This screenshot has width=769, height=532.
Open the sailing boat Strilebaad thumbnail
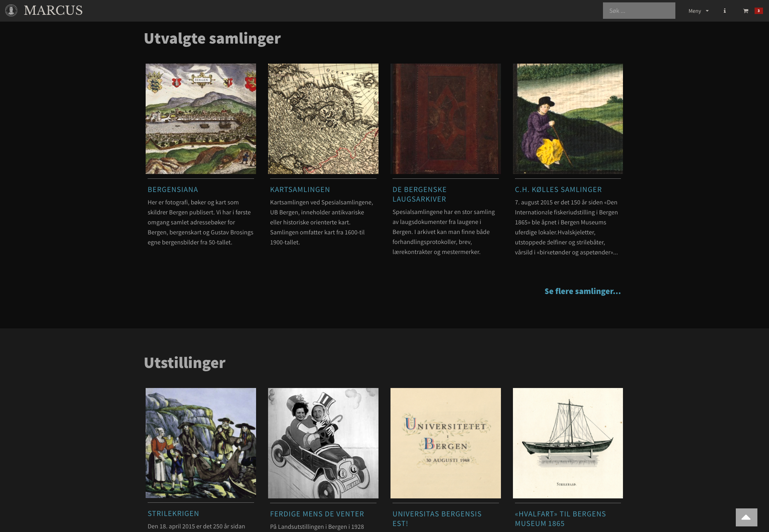(568, 443)
